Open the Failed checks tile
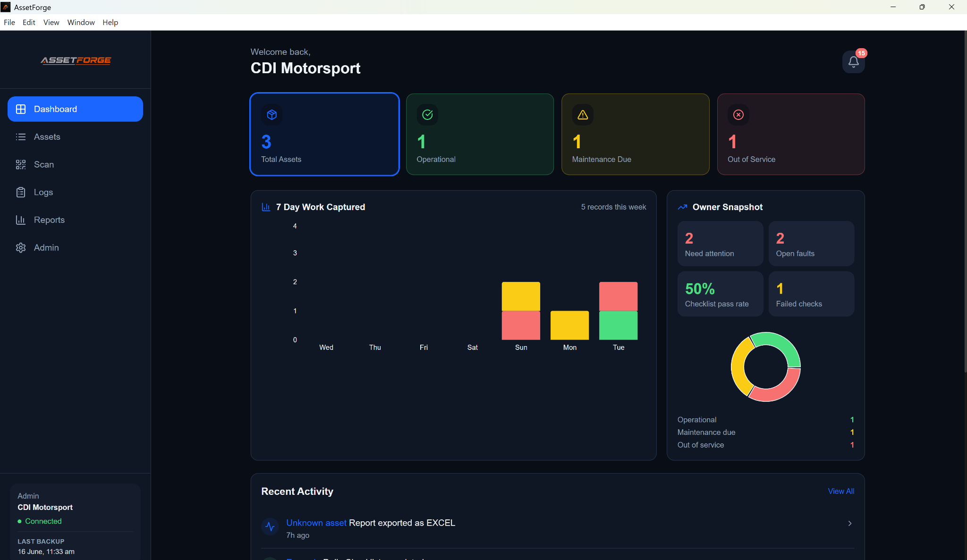 point(811,294)
